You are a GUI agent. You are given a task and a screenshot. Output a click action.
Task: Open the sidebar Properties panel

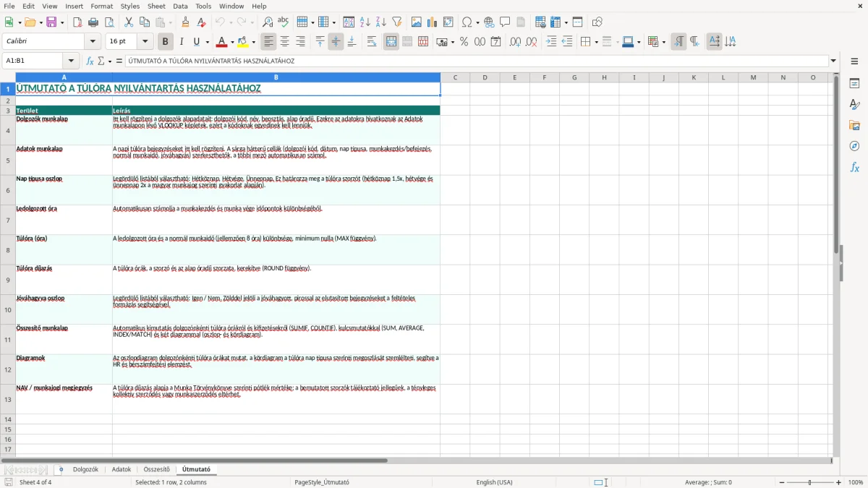(x=854, y=84)
